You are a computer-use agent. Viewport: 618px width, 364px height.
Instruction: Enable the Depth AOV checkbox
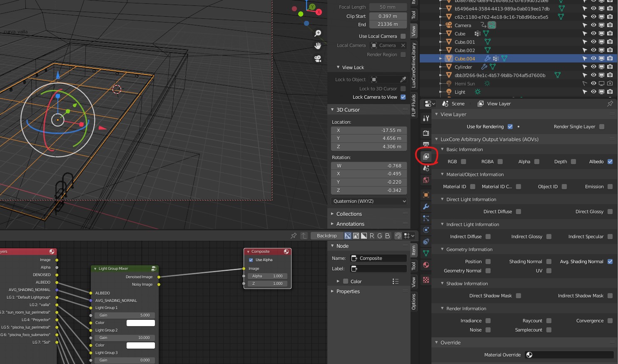pos(573,162)
